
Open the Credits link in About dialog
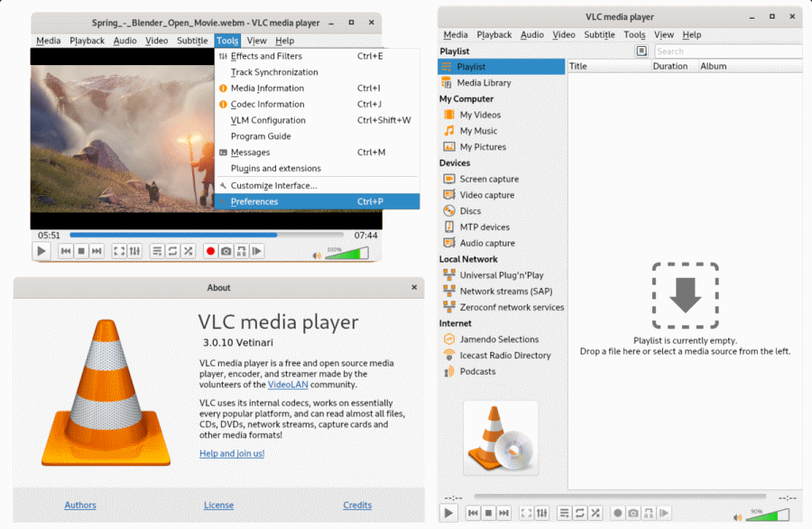click(357, 506)
